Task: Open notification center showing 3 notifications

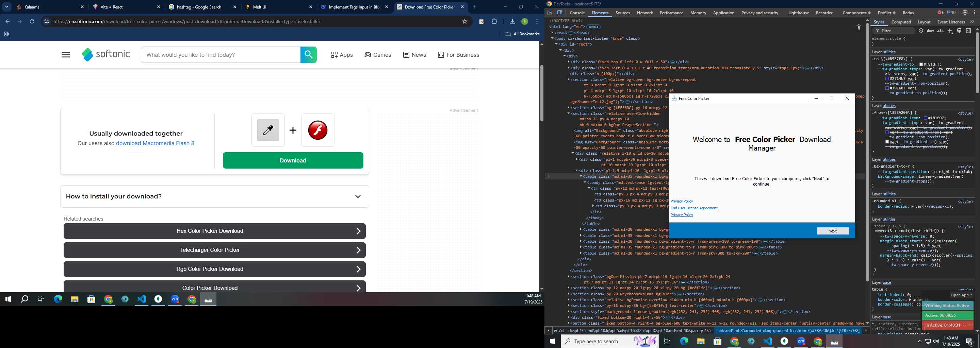Action: tap(970, 341)
